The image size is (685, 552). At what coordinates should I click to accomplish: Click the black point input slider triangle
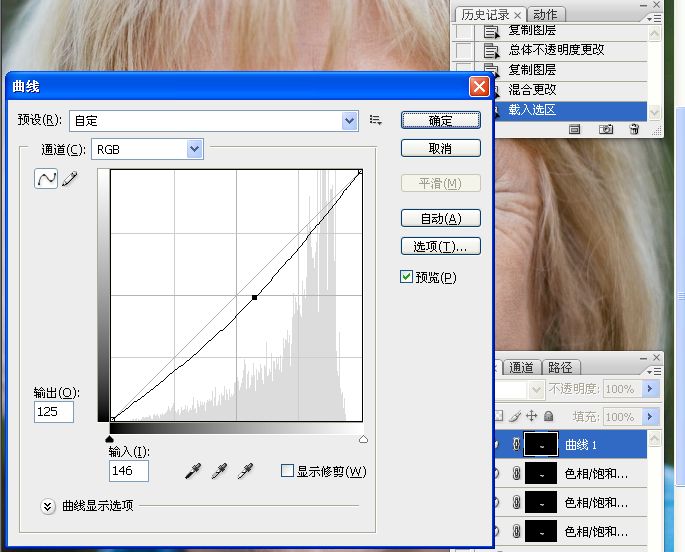click(x=110, y=439)
